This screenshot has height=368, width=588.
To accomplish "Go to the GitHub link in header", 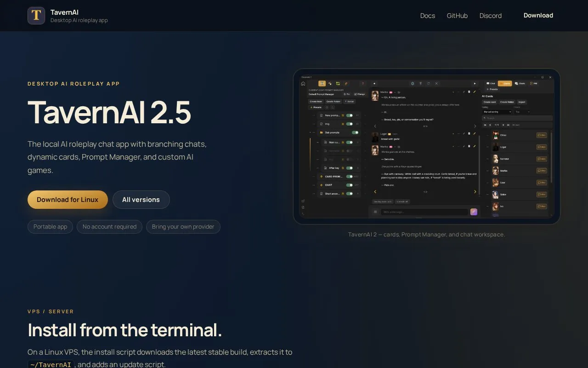I will (457, 16).
